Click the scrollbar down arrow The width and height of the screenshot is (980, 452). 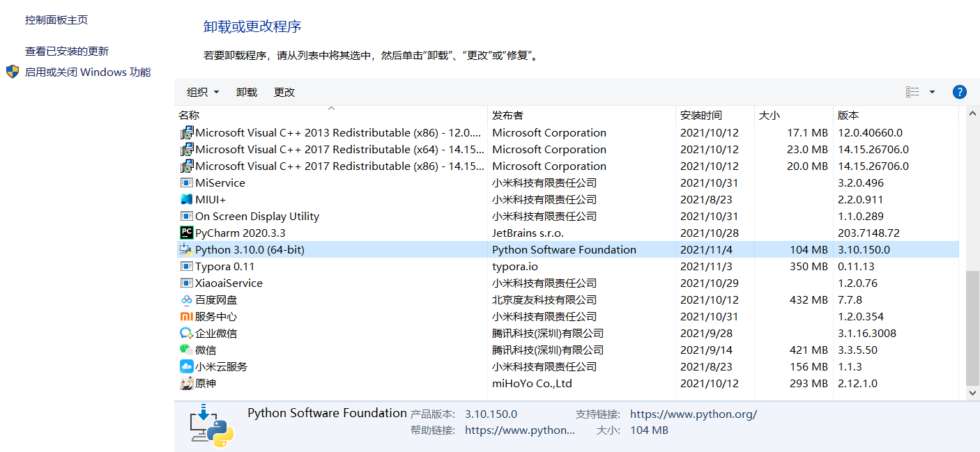coord(973,393)
